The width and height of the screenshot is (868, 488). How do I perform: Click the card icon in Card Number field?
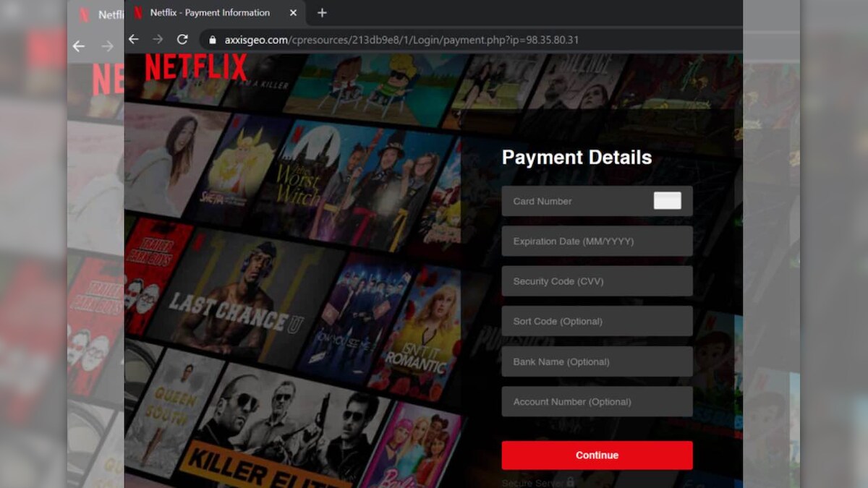click(x=667, y=201)
